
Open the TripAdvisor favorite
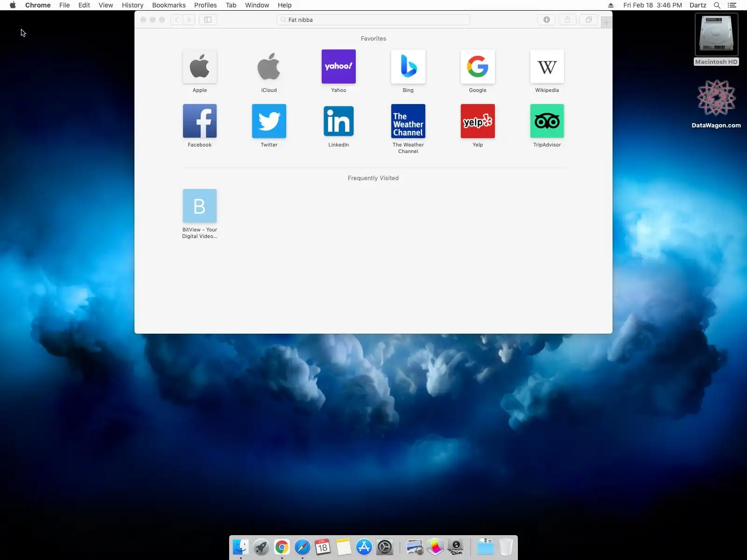click(547, 121)
